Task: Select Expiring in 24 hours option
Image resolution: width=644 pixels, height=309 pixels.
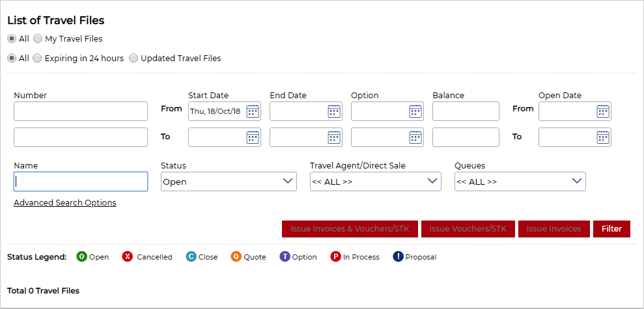Action: (x=37, y=59)
